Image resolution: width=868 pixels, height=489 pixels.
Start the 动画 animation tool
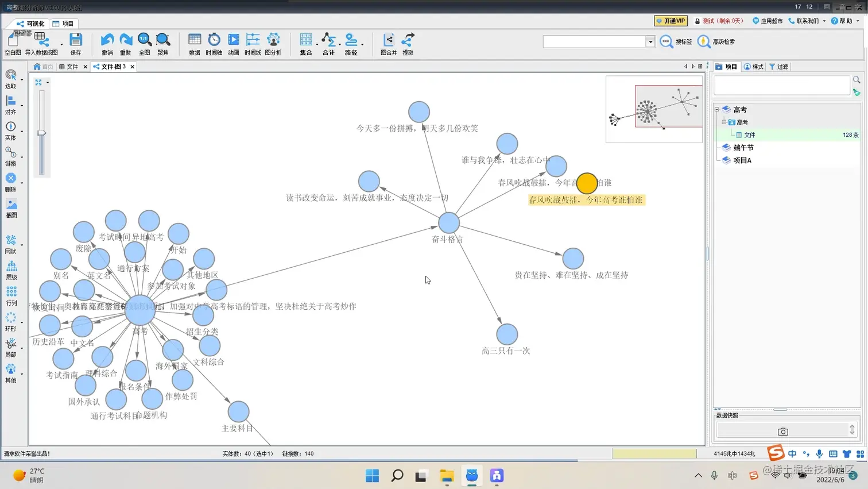click(234, 44)
